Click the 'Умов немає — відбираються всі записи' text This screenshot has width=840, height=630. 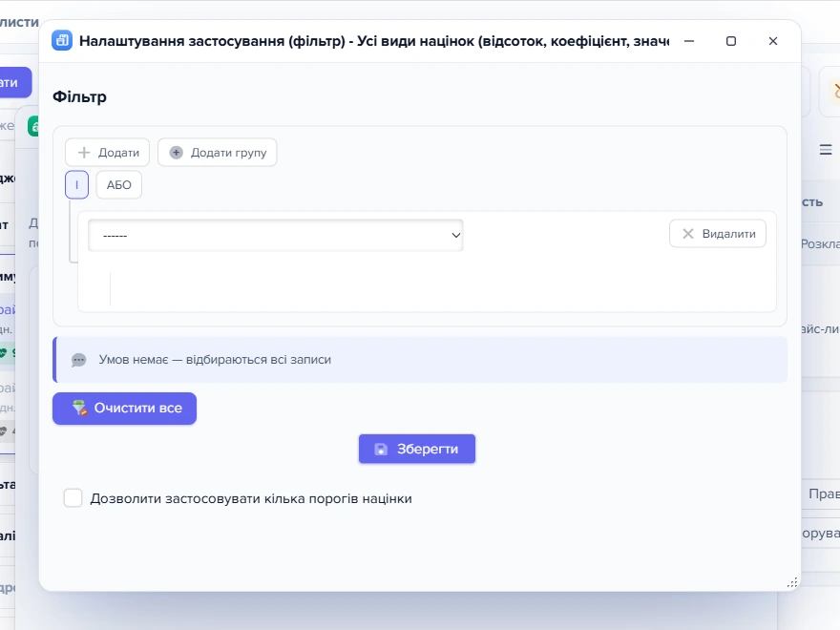(215, 360)
